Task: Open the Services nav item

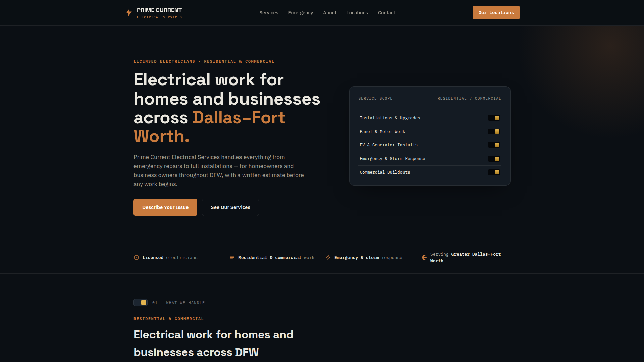Action: tap(269, 13)
